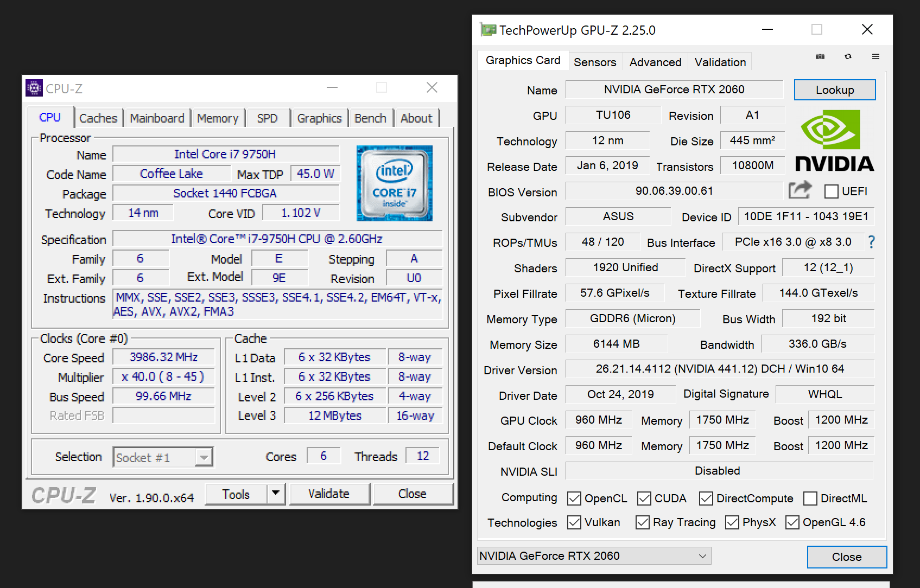Open the Validation tab in GPU-Z

click(x=720, y=62)
